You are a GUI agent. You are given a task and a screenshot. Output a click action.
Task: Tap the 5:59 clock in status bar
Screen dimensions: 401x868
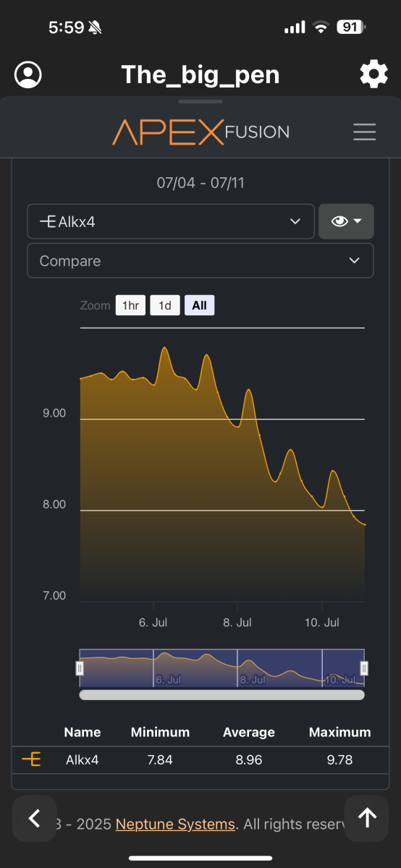click(x=66, y=27)
